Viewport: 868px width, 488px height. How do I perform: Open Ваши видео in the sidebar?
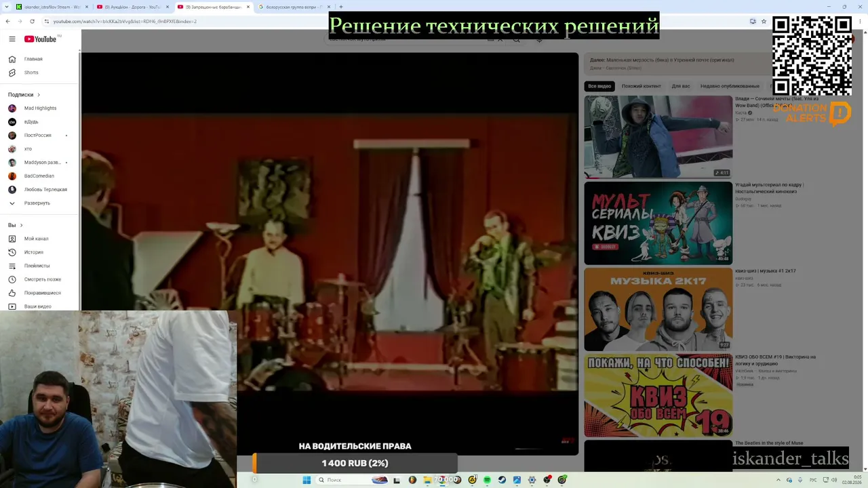(x=41, y=306)
